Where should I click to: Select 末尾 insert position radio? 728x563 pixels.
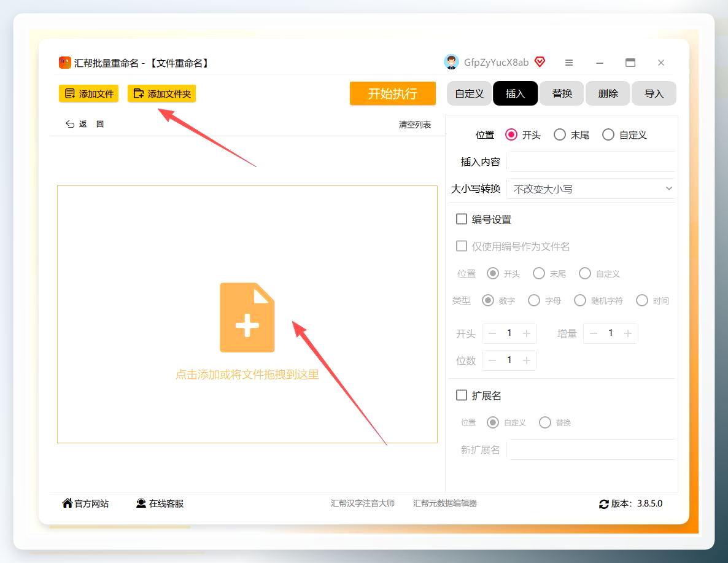(559, 134)
